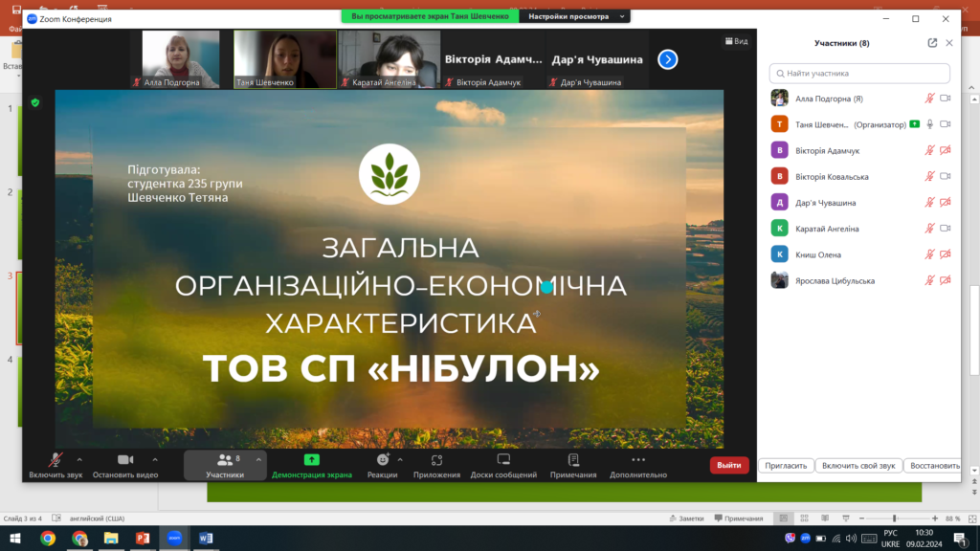Open Word from the taskbar
The image size is (980, 551).
pos(206,538)
